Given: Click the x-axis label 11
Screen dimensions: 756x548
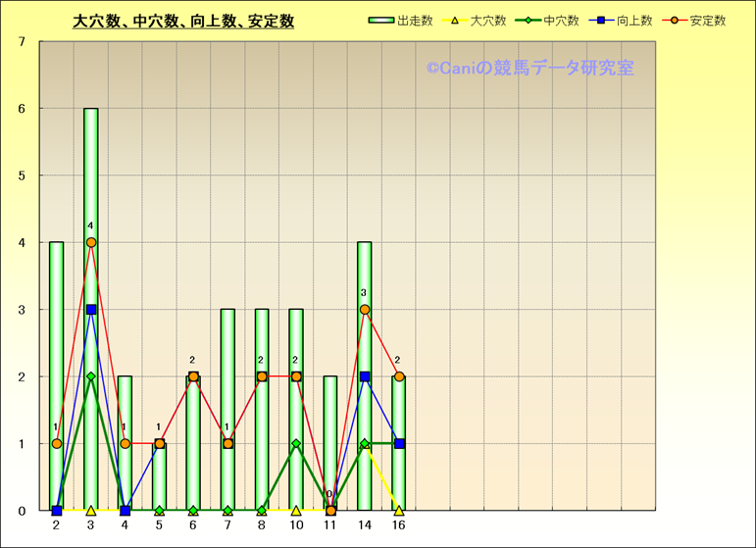Looking at the screenshot, I should tap(330, 525).
